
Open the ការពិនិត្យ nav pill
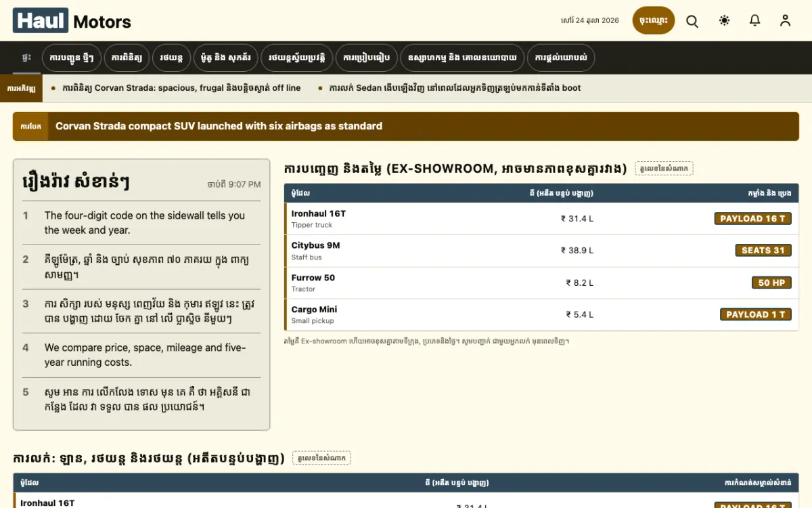click(x=125, y=58)
